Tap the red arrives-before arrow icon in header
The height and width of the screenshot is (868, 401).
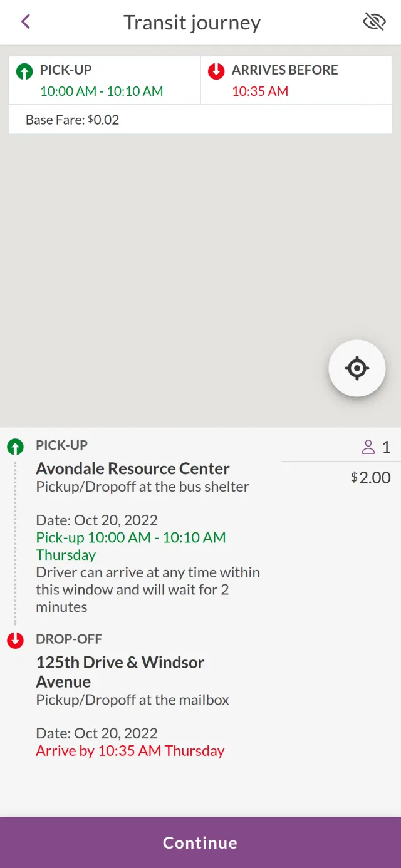tap(216, 71)
